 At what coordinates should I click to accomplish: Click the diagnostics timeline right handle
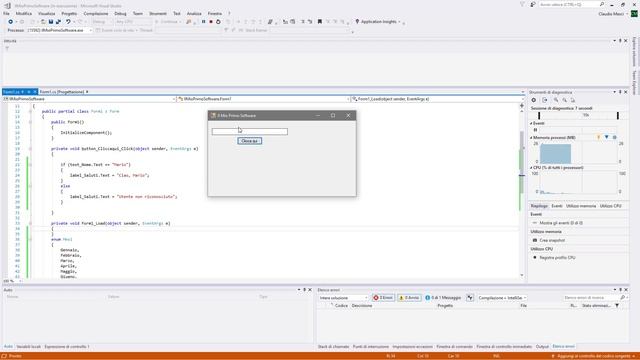tap(618, 116)
